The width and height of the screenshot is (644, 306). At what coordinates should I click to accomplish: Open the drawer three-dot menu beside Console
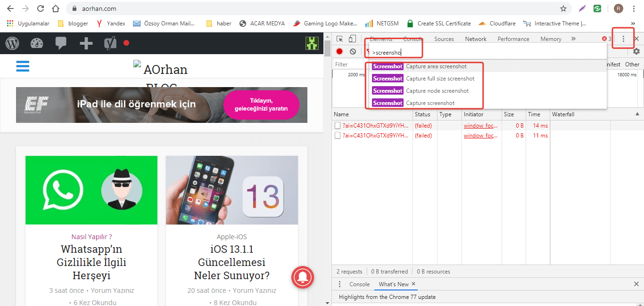[x=339, y=284]
